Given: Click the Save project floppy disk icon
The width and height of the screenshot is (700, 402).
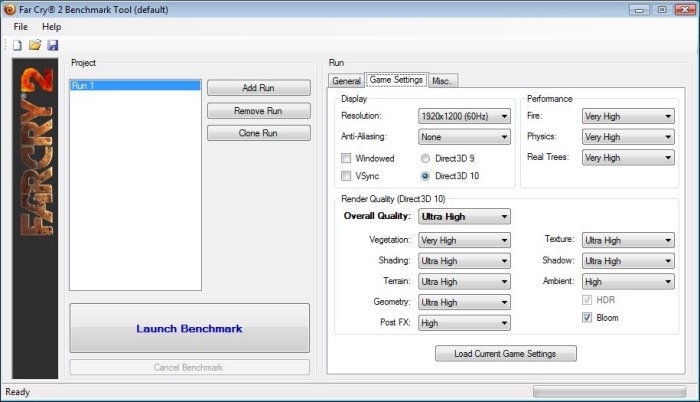Looking at the screenshot, I should (x=53, y=45).
